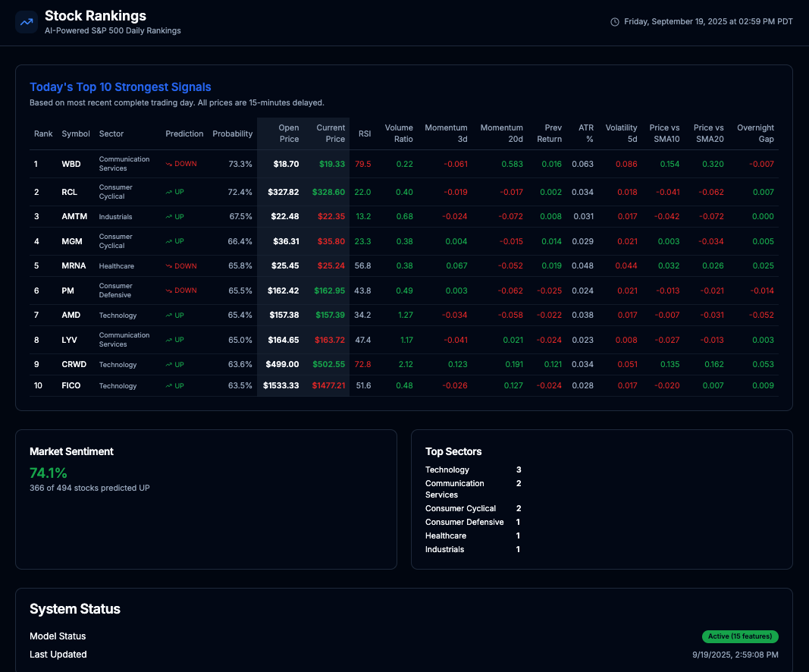Click the down-trend arrow icon in MRNA row
809x672 pixels.
click(x=169, y=266)
